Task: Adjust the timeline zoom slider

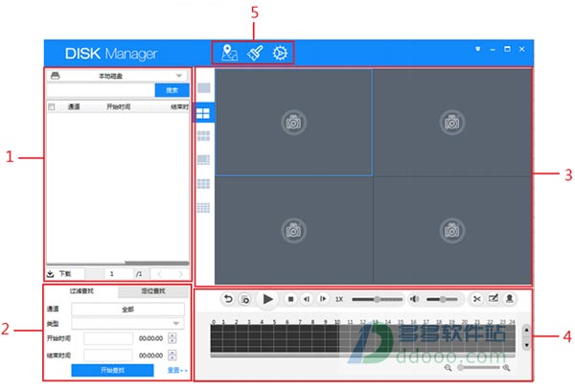Action: click(x=478, y=367)
